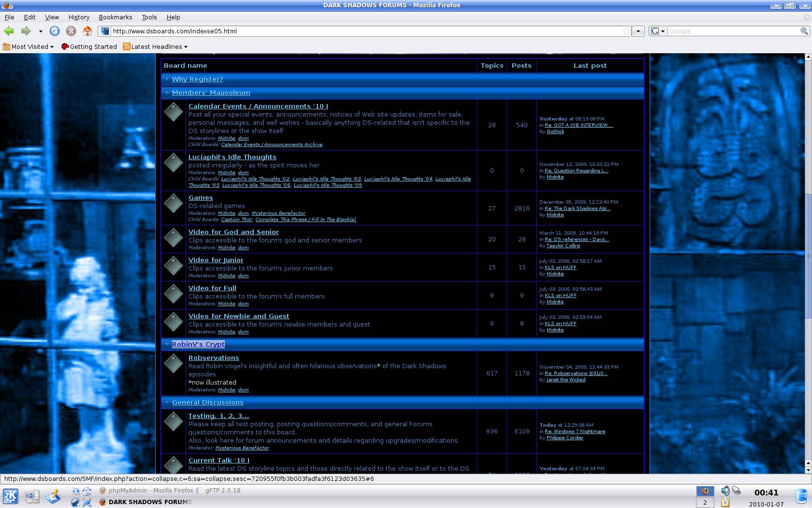812x508 pixels.
Task: Open the URL history dropdown arrow
Action: pos(638,31)
